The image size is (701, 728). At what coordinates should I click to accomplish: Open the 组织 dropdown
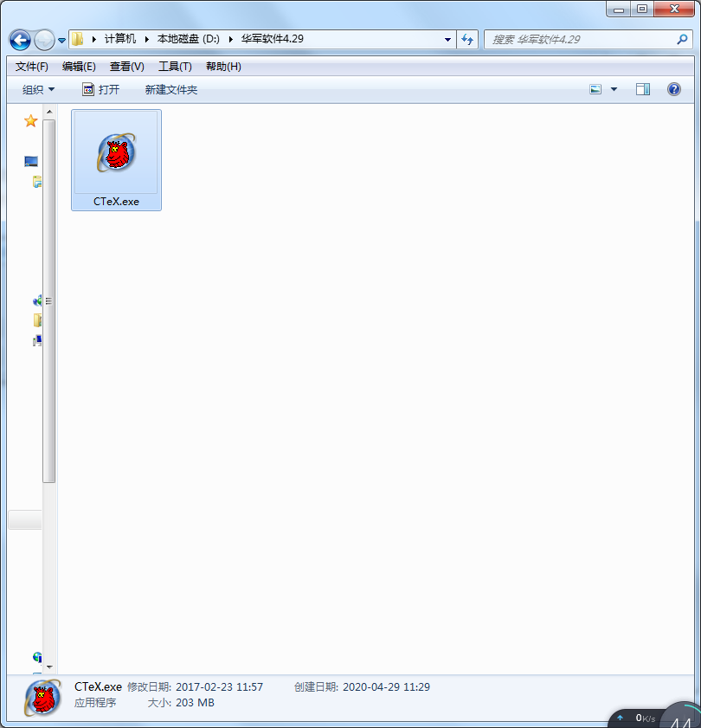(x=39, y=90)
